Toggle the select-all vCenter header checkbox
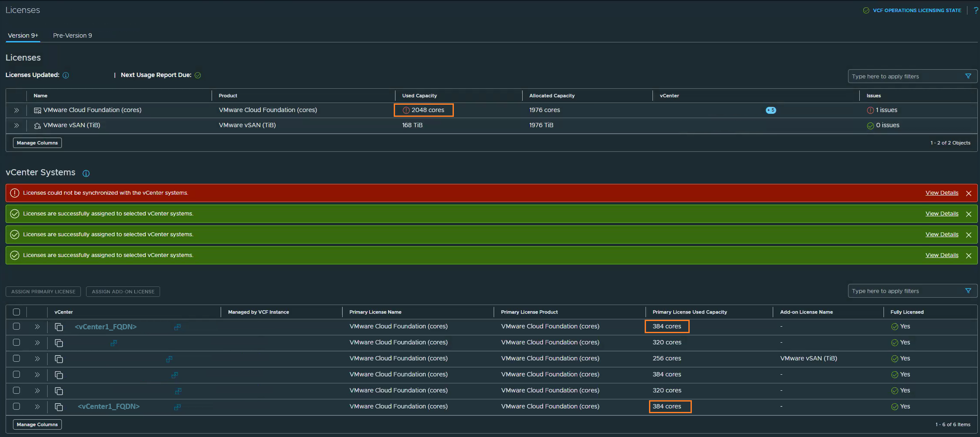980x437 pixels. point(16,312)
